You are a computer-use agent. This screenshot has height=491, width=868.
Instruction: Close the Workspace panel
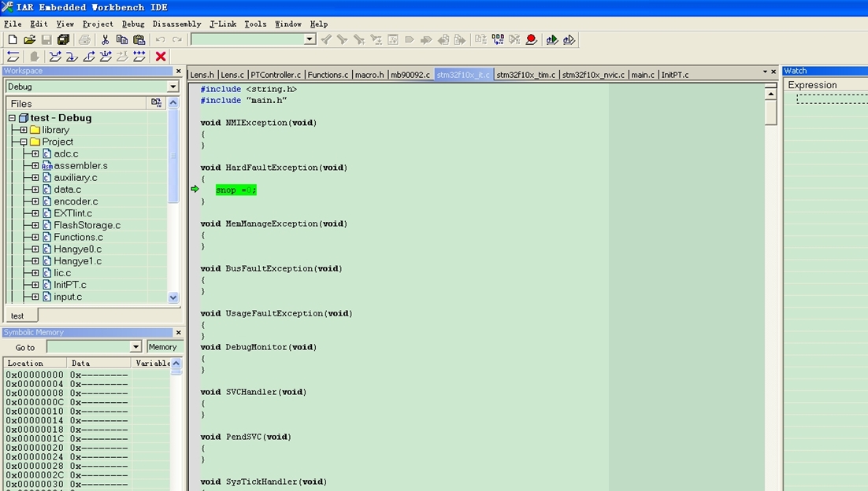(x=178, y=71)
